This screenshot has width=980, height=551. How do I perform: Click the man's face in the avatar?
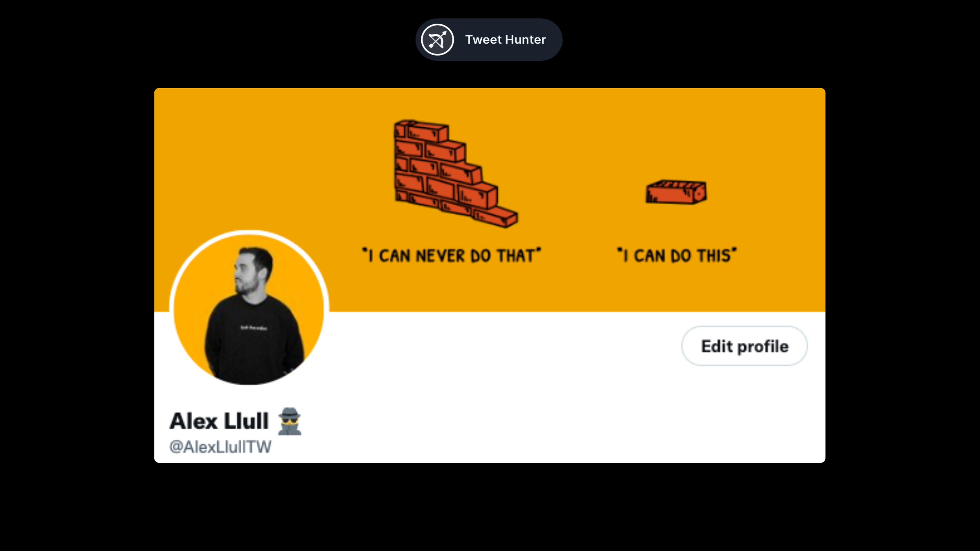(246, 271)
